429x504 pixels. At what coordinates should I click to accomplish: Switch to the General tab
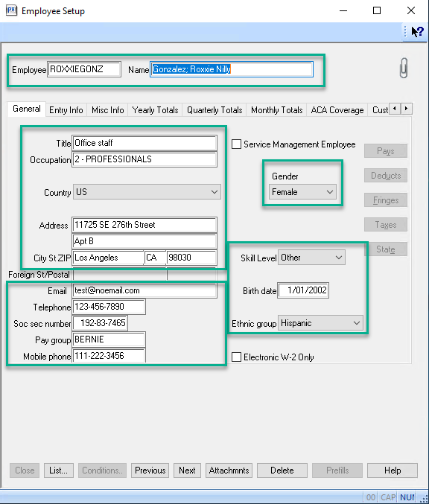(x=27, y=109)
